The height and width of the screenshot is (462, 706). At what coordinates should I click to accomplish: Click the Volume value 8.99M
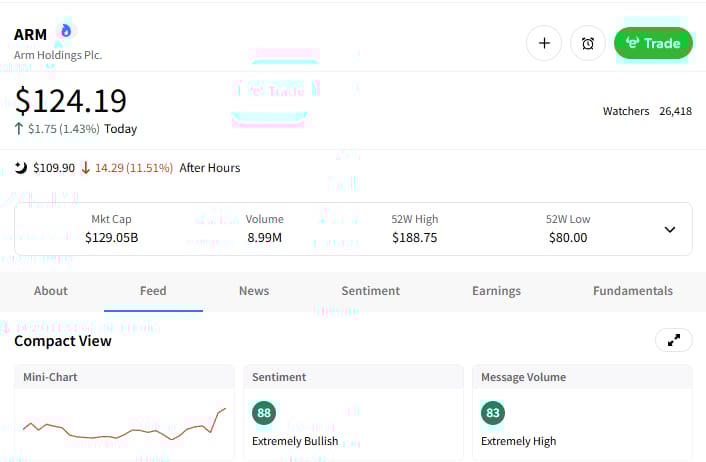[264, 237]
